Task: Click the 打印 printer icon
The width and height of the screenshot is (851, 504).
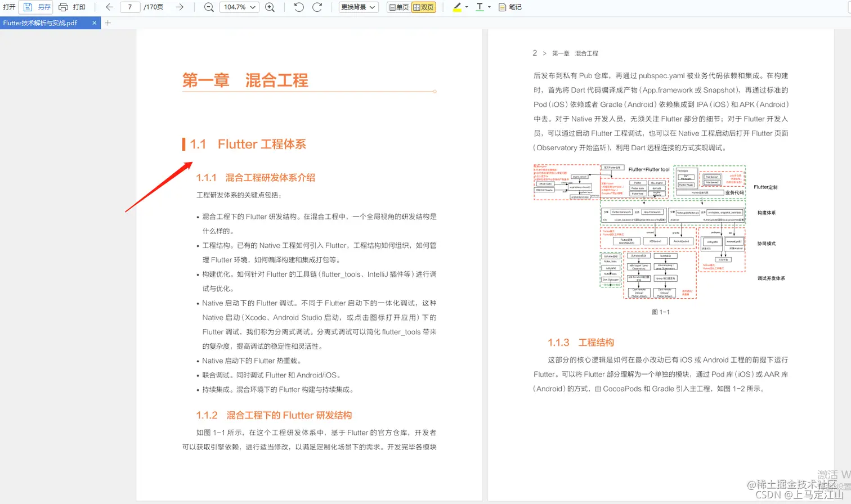Action: [63, 7]
